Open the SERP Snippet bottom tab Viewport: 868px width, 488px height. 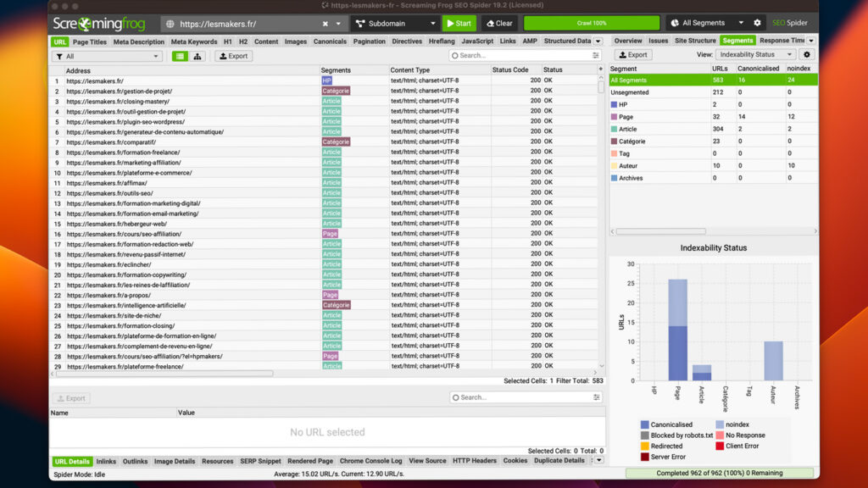pyautogui.click(x=260, y=462)
